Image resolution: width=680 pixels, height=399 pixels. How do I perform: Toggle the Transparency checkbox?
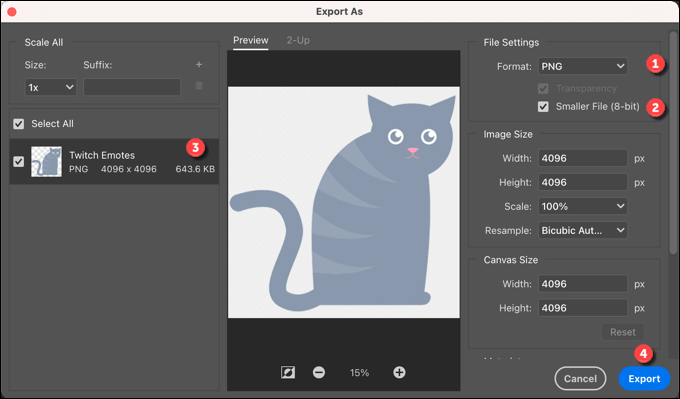543,88
